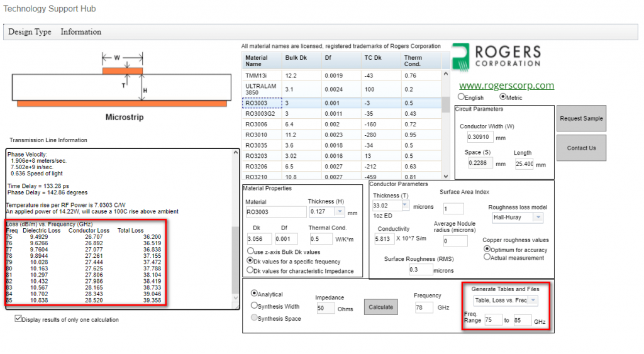Click the Conductor Width (W) field
Image resolution: width=644 pixels, height=354 pixels.
point(479,137)
